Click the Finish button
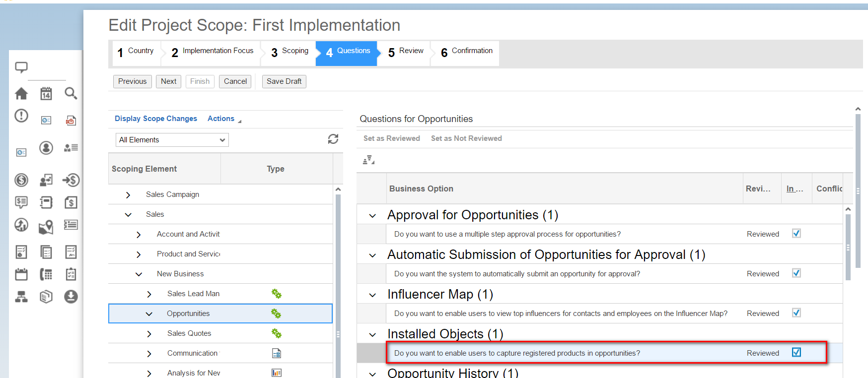The height and width of the screenshot is (378, 868). click(200, 81)
